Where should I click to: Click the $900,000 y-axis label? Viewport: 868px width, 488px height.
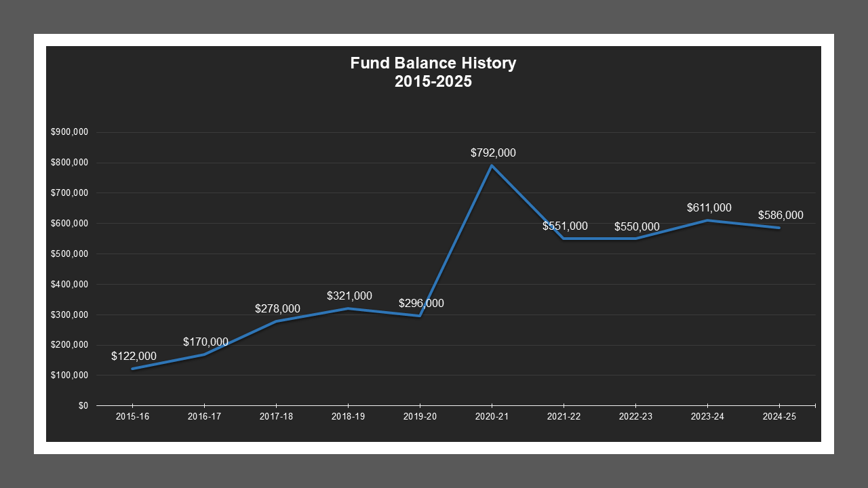pos(69,132)
